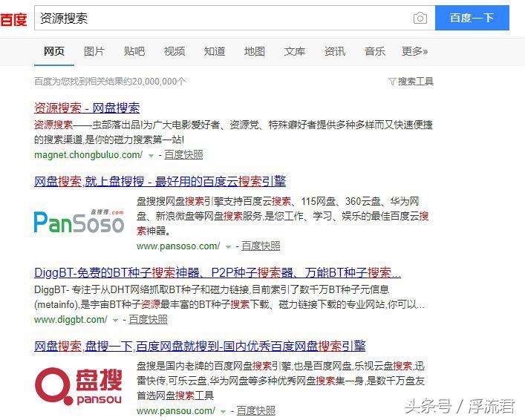Click the www.diggbt.com URL
Viewport: 525px width, 420px height.
(x=71, y=320)
